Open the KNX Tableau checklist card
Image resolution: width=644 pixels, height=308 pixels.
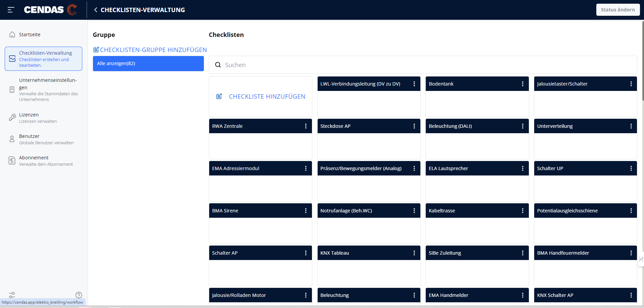coord(369,266)
